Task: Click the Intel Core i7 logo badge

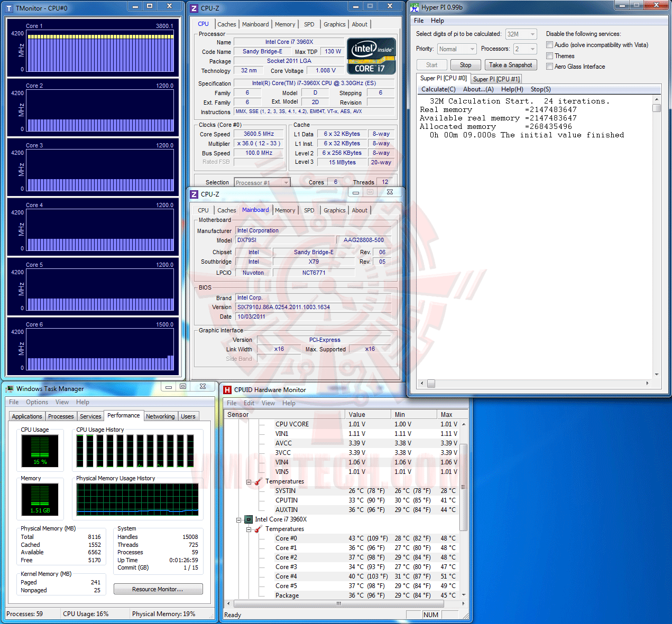Action: (372, 56)
